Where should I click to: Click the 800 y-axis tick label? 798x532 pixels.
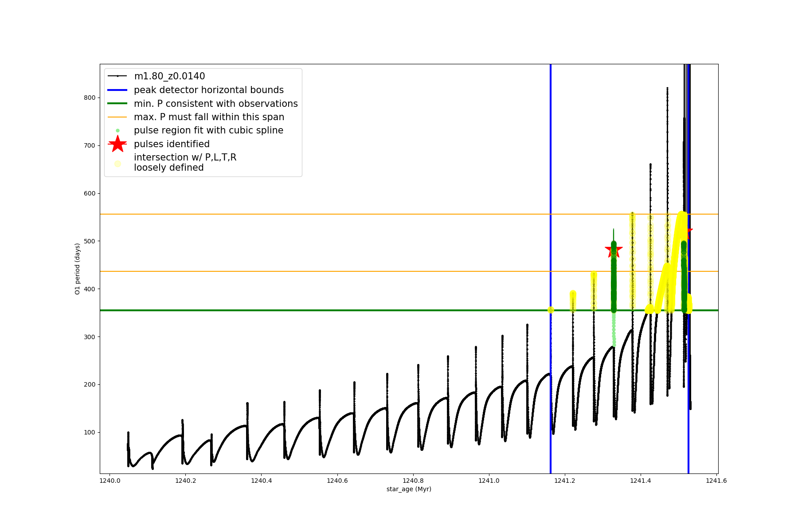tap(90, 98)
